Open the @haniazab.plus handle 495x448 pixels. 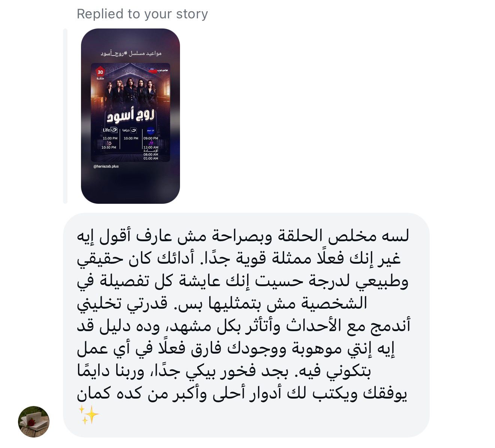point(106,166)
